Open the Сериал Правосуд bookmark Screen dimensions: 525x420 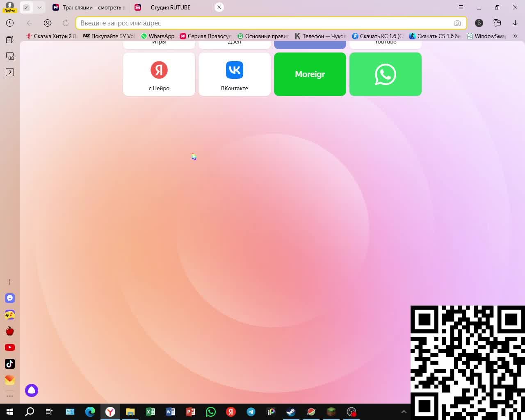tap(206, 36)
